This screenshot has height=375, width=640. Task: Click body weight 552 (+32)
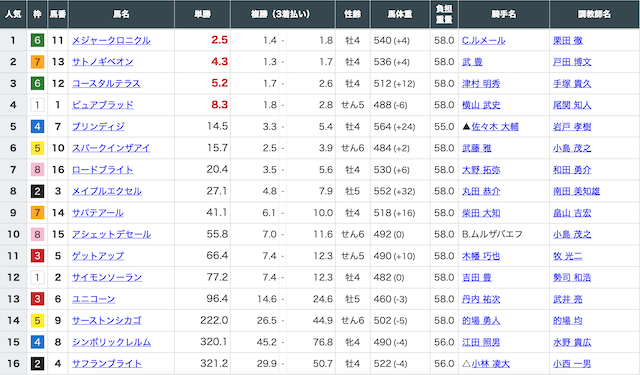394,191
